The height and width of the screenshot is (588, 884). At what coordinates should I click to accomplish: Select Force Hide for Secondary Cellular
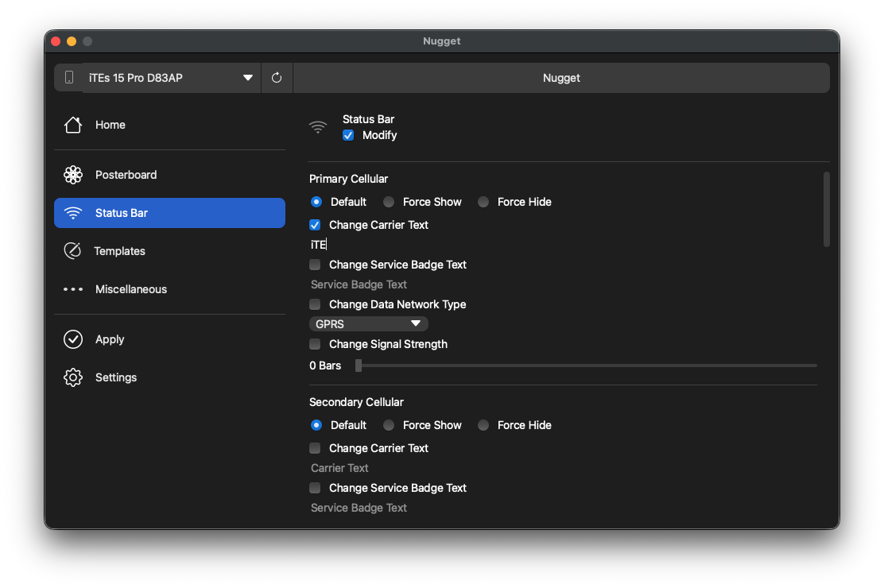click(x=483, y=425)
